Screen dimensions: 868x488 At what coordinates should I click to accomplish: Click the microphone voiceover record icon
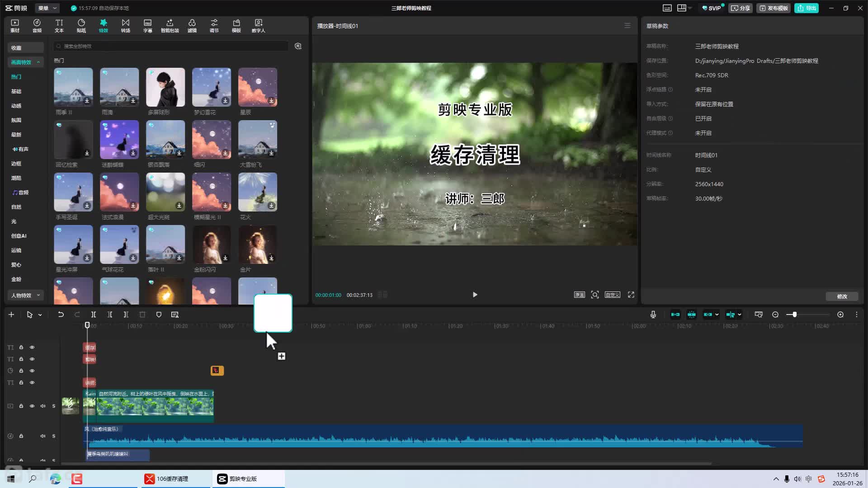tap(653, 314)
